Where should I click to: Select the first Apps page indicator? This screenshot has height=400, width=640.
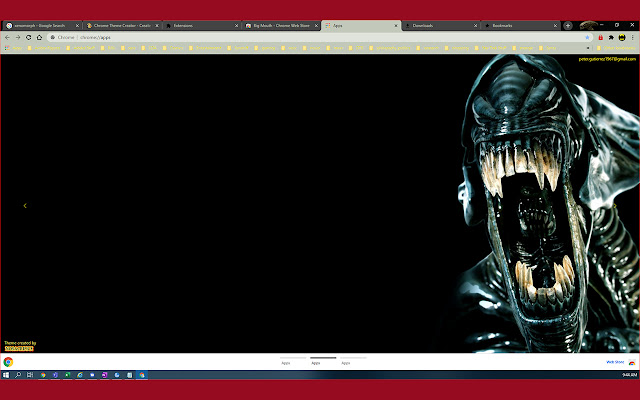(293, 360)
